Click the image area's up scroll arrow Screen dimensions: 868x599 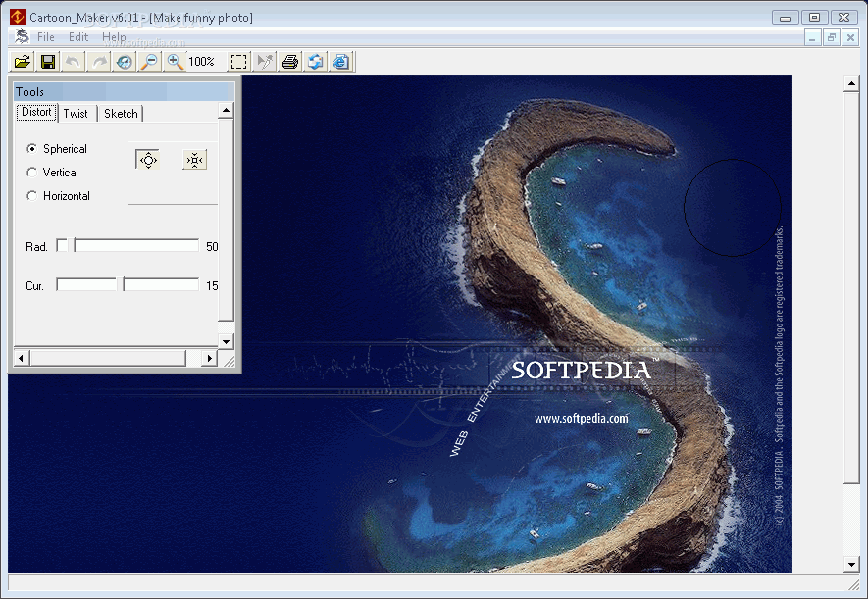click(851, 84)
